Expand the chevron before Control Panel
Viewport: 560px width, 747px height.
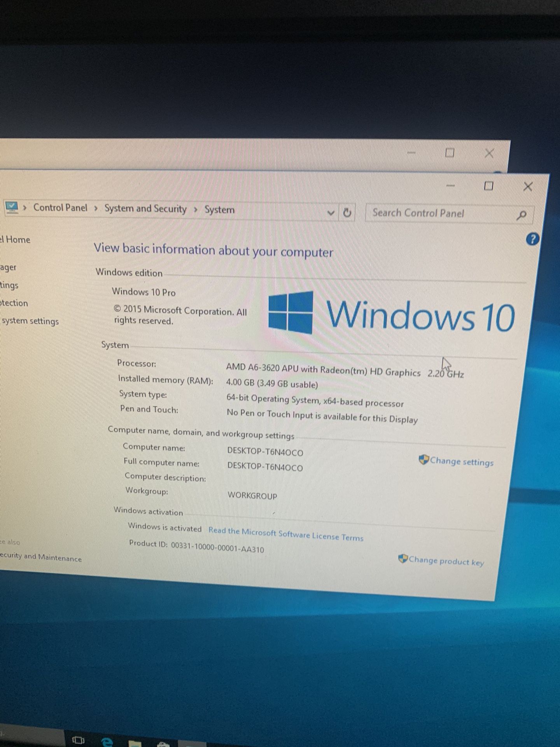25,207
